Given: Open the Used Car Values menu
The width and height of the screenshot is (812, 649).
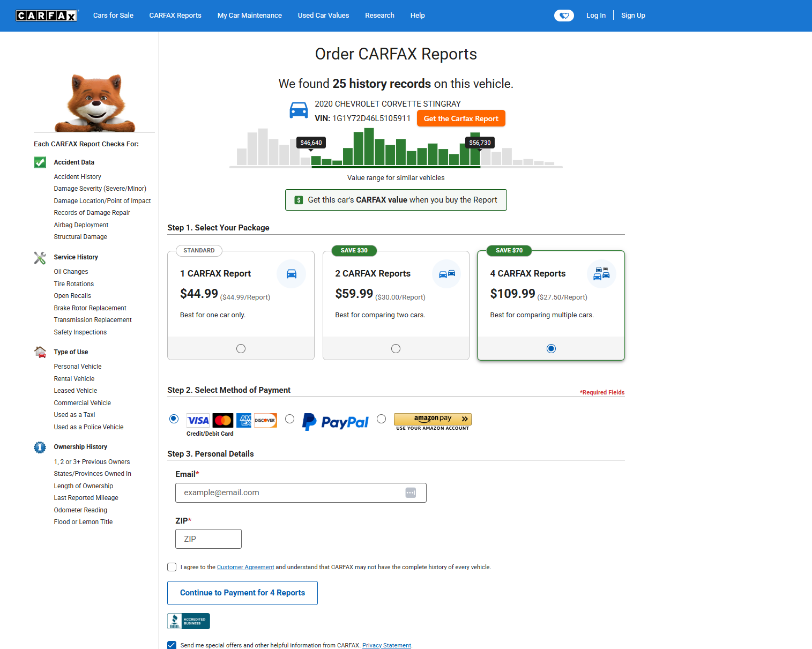Looking at the screenshot, I should (323, 16).
